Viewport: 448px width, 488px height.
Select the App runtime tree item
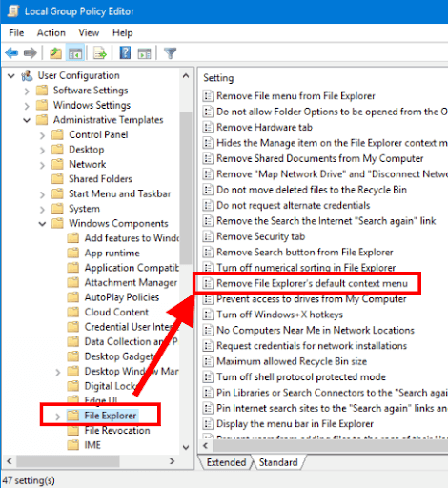point(112,253)
